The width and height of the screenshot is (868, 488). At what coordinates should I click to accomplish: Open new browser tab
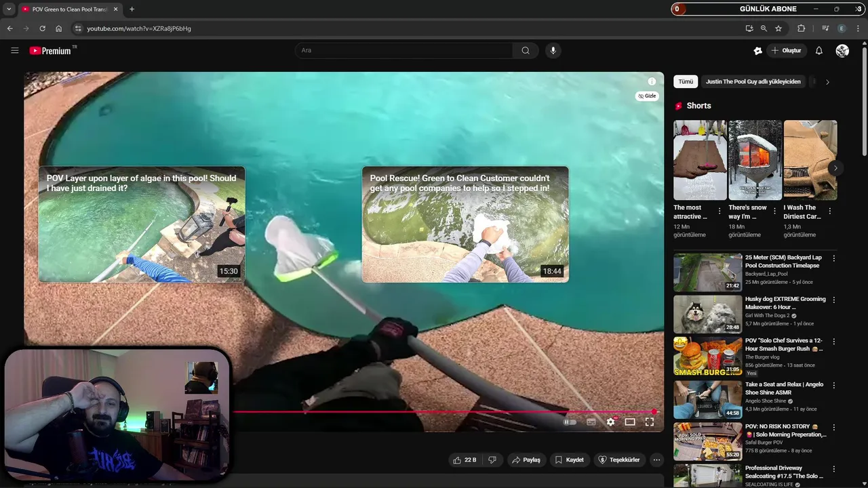click(132, 9)
